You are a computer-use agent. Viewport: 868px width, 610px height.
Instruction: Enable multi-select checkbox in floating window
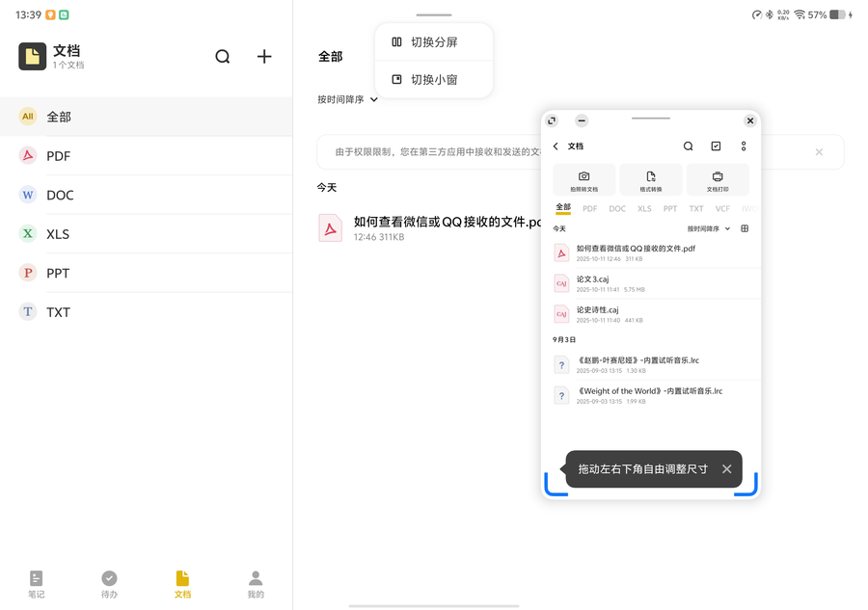pos(716,146)
